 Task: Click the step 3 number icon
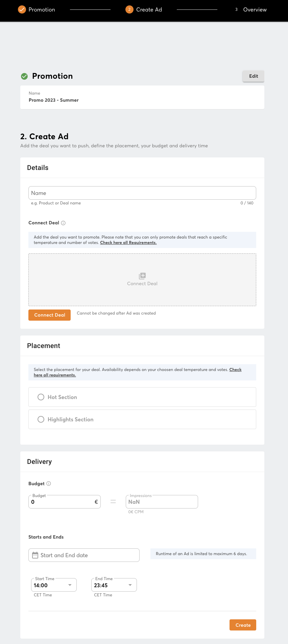(x=236, y=9)
